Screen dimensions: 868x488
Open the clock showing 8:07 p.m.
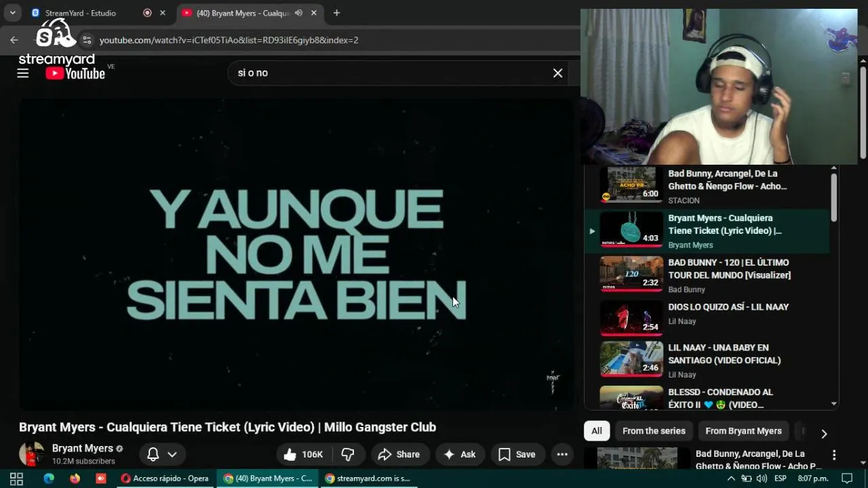coord(812,479)
